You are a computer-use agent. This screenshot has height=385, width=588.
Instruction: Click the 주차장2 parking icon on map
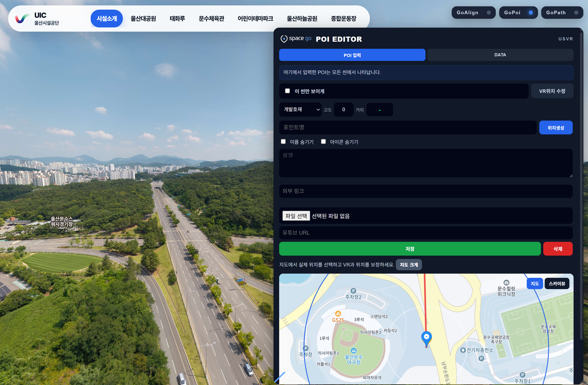[353, 291]
